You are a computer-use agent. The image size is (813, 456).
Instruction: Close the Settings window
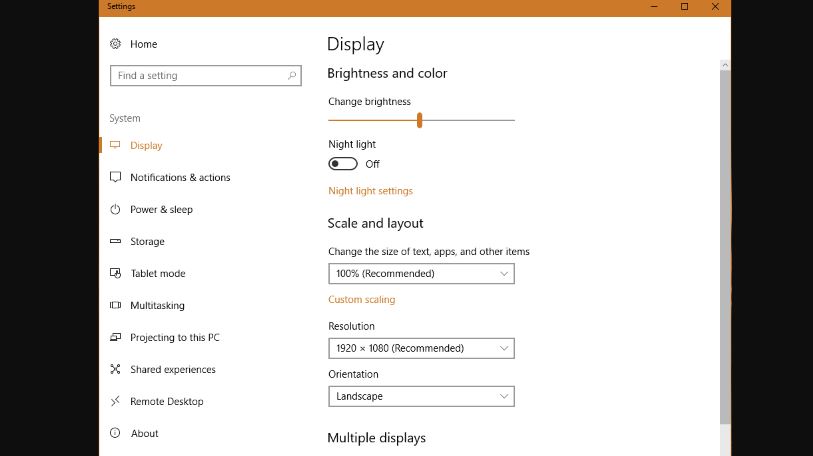tap(715, 7)
